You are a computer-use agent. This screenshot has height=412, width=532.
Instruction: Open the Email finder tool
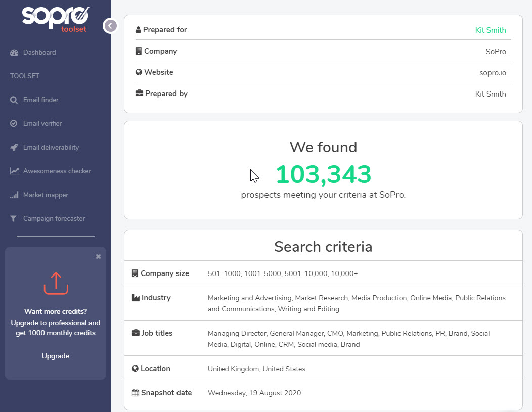(x=41, y=100)
